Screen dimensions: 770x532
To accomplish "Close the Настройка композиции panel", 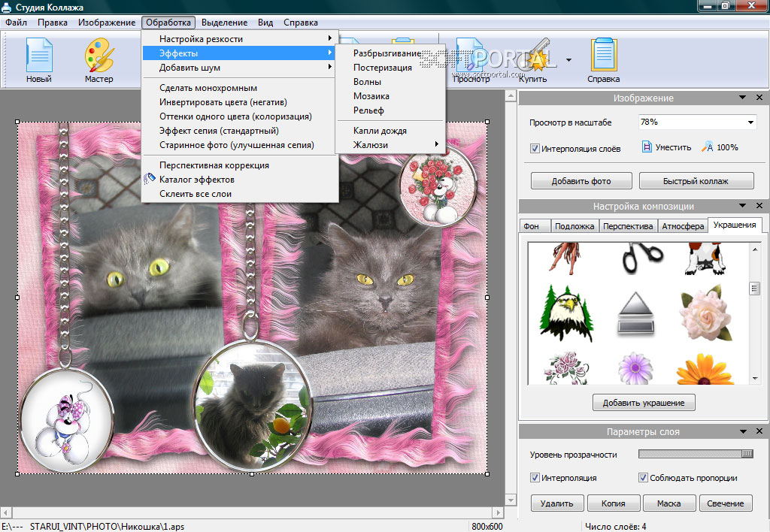I will coord(759,206).
